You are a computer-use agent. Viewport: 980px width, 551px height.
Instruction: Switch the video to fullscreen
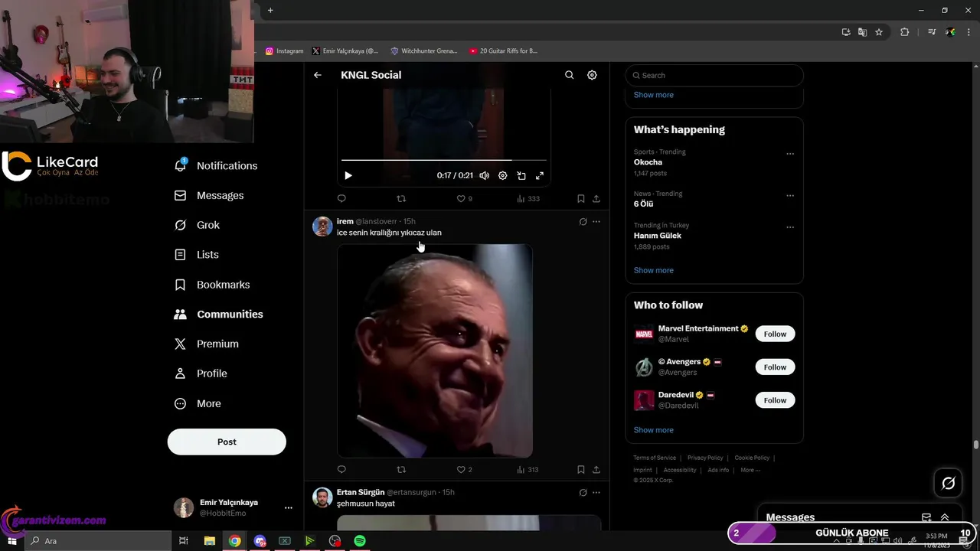pyautogui.click(x=540, y=175)
